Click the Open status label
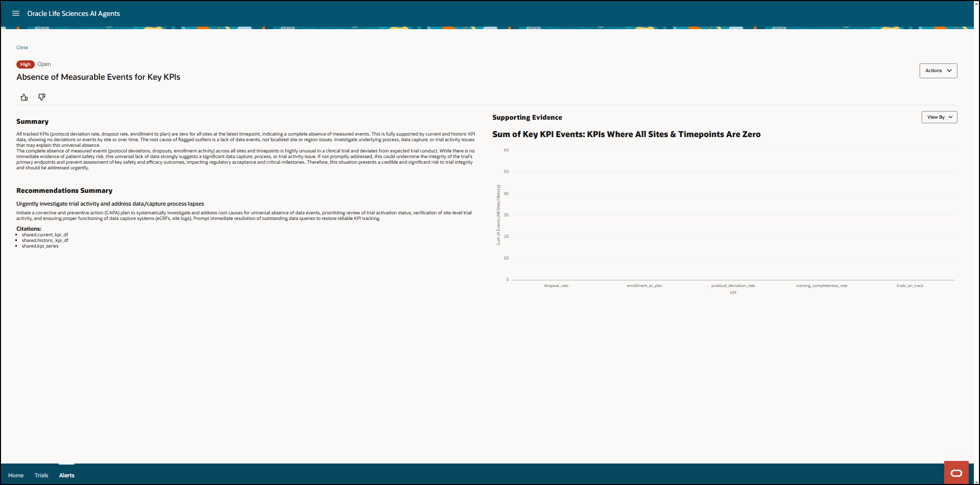The height and width of the screenshot is (485, 980). (x=44, y=64)
